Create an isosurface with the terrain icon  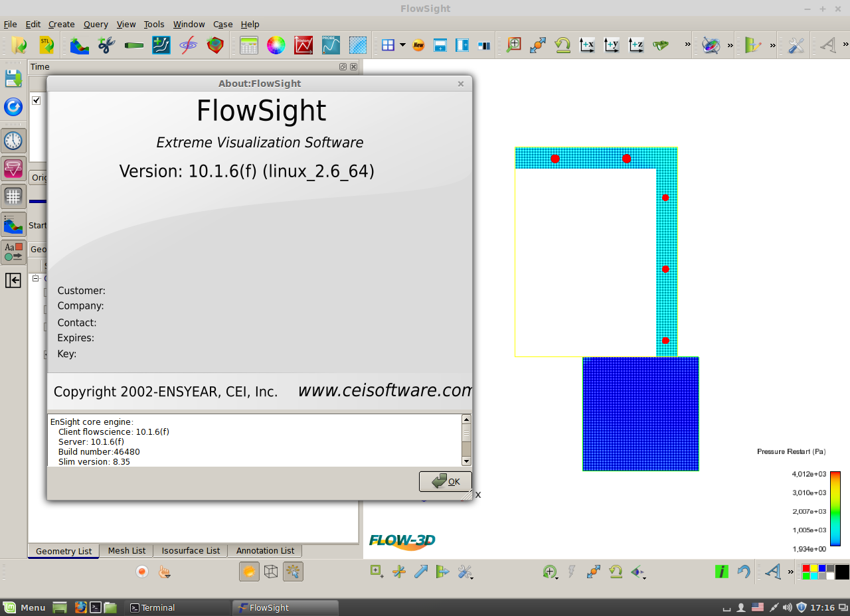coord(80,45)
